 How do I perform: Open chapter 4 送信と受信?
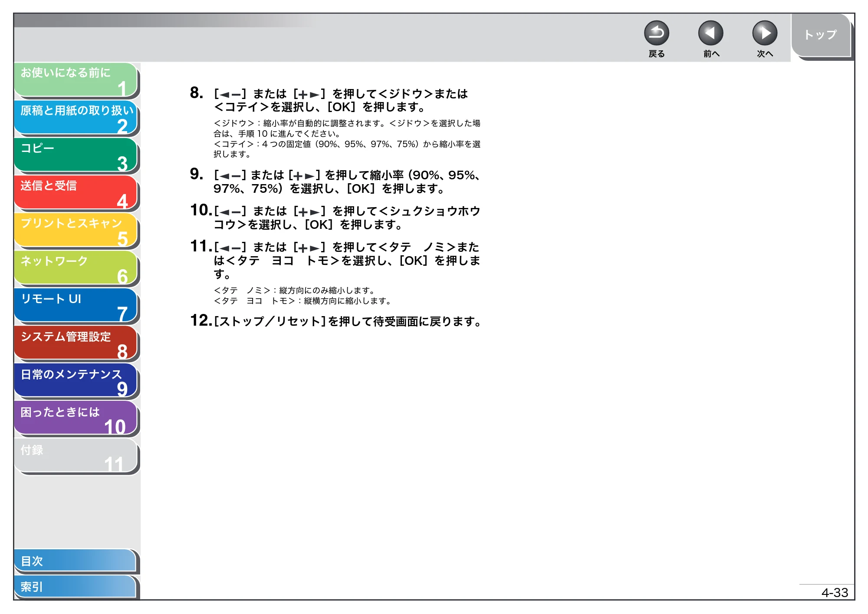coord(76,193)
